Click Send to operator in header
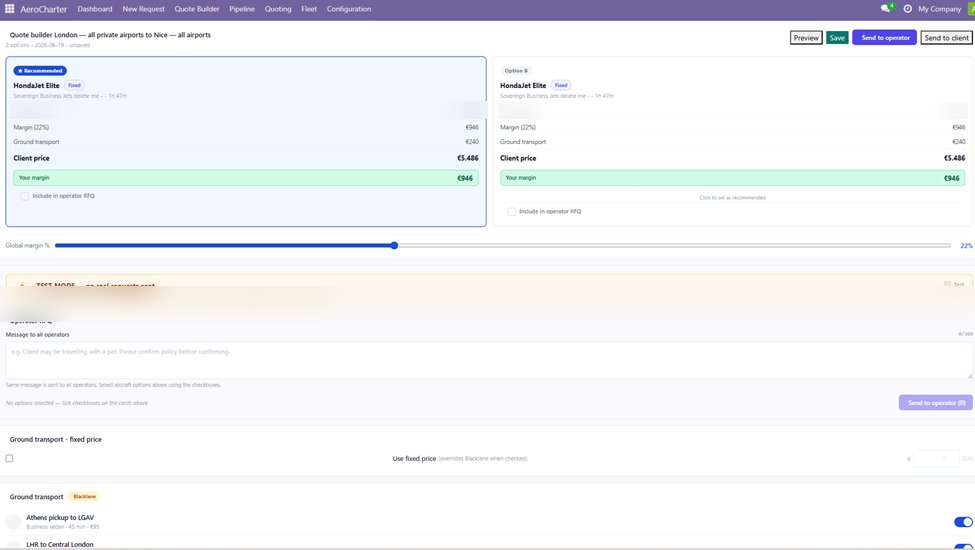Image resolution: width=975 pixels, height=550 pixels. 884,37
